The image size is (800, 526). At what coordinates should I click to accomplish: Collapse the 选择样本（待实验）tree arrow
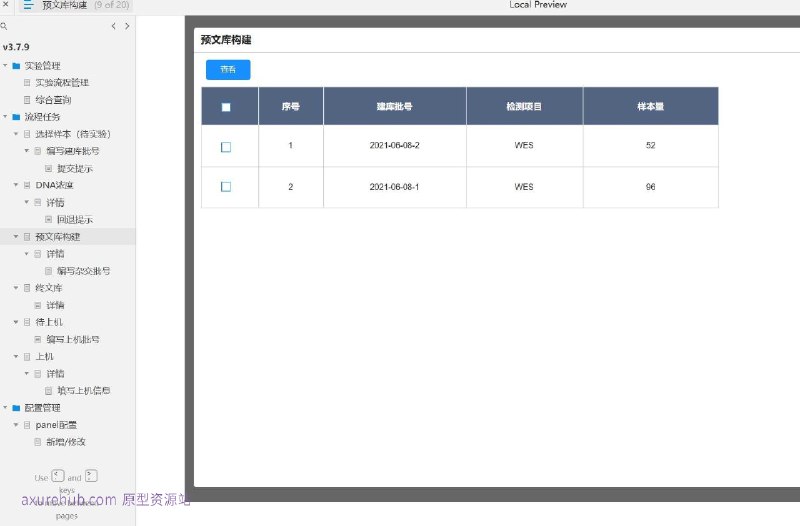[16, 134]
